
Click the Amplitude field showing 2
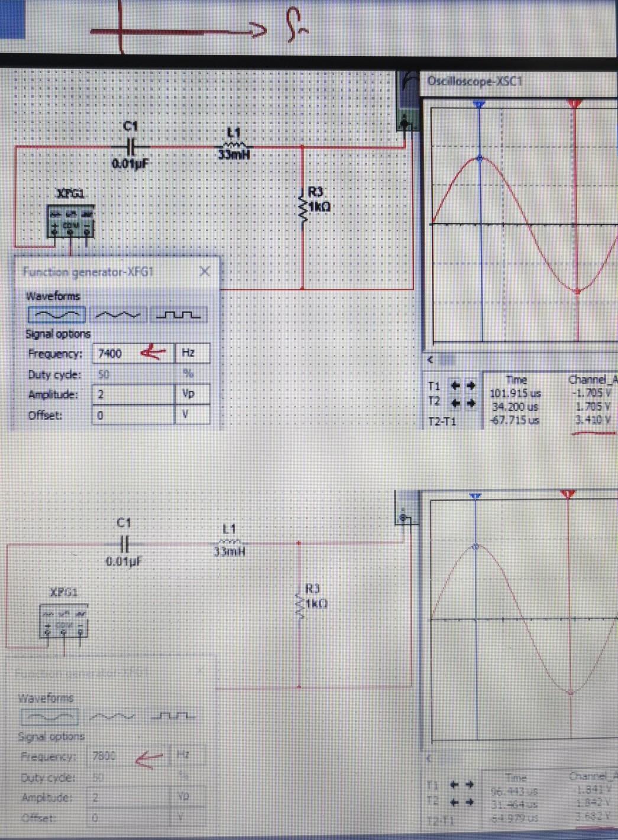click(x=133, y=395)
